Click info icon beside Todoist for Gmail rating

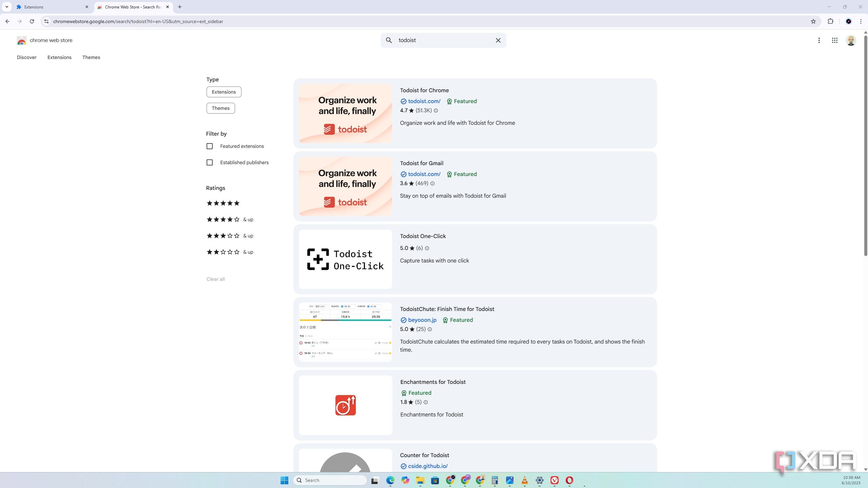coord(432,183)
